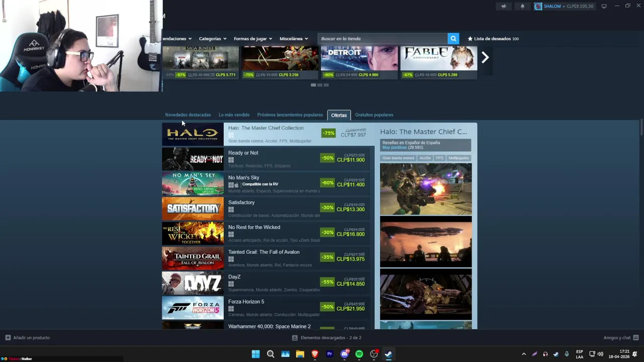
Task: Open 'Elementos descargados' downloads status
Action: [327, 337]
